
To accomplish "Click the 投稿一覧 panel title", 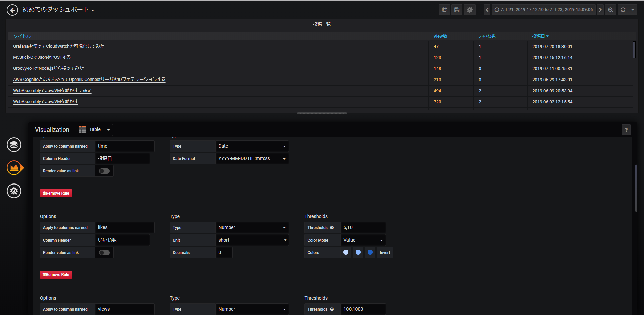I will click(x=322, y=24).
